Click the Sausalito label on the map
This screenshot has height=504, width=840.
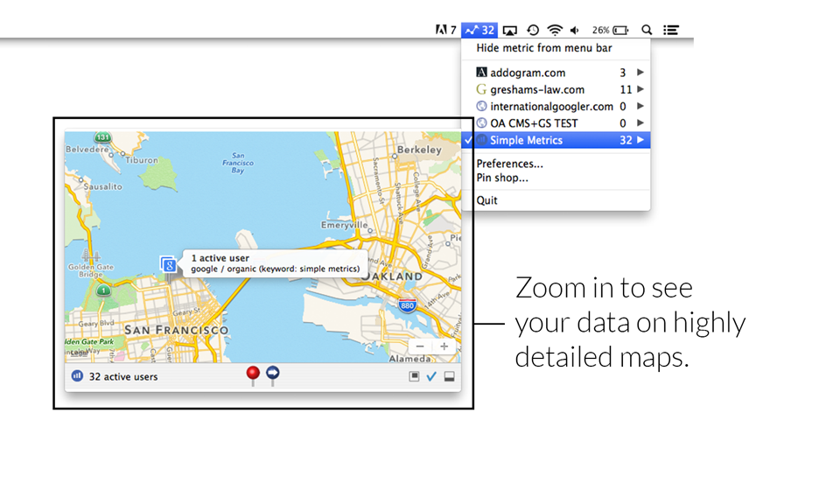(x=103, y=186)
